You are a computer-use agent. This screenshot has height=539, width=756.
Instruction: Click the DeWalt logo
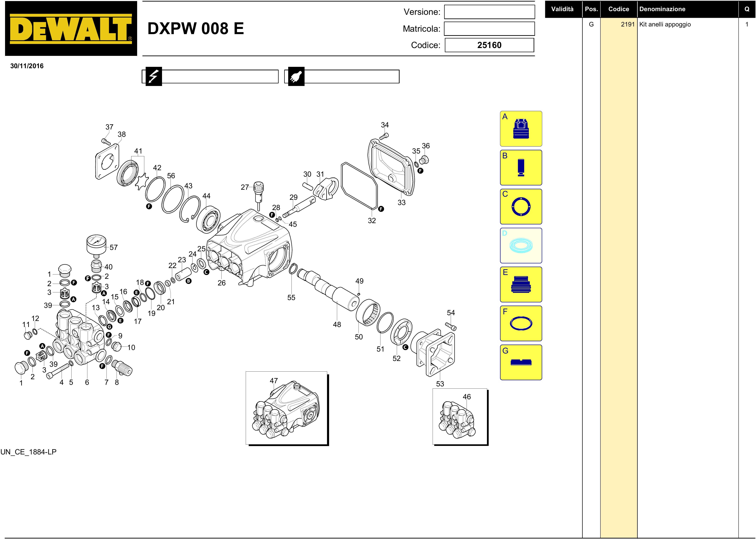[x=71, y=29]
